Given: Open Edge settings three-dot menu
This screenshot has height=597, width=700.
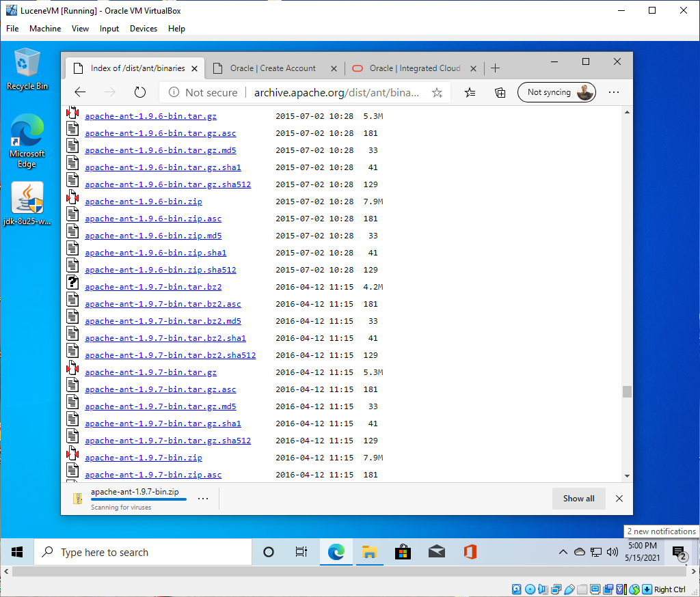Looking at the screenshot, I should pos(614,92).
